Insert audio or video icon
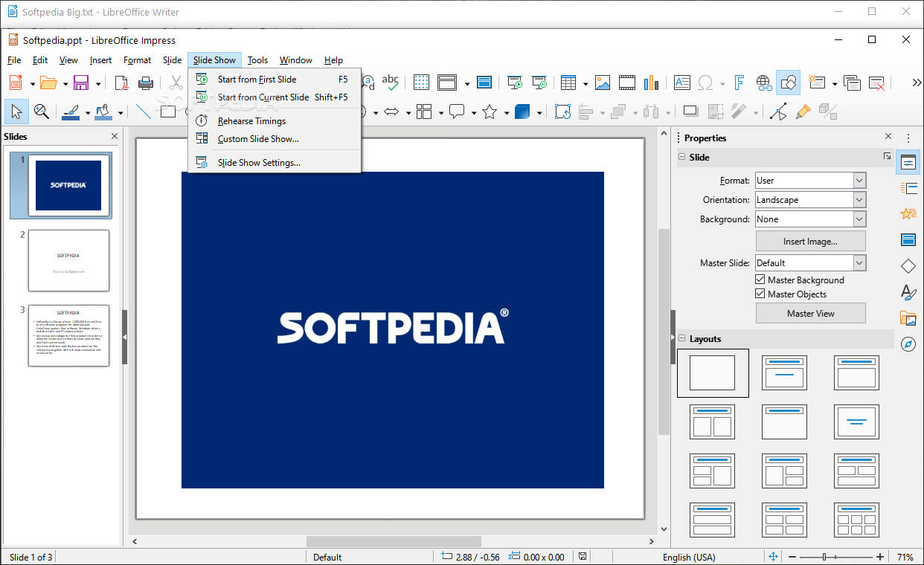The width and height of the screenshot is (924, 565). coord(627,83)
